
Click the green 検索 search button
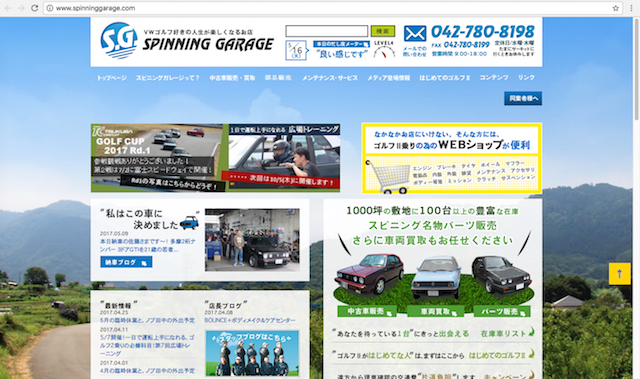tap(383, 31)
